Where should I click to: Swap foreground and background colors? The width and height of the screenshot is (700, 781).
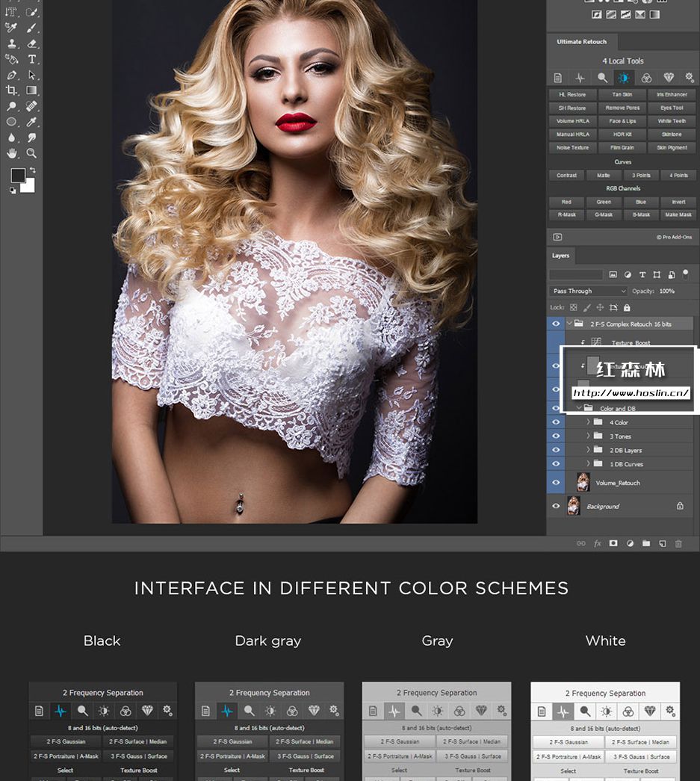(x=32, y=170)
